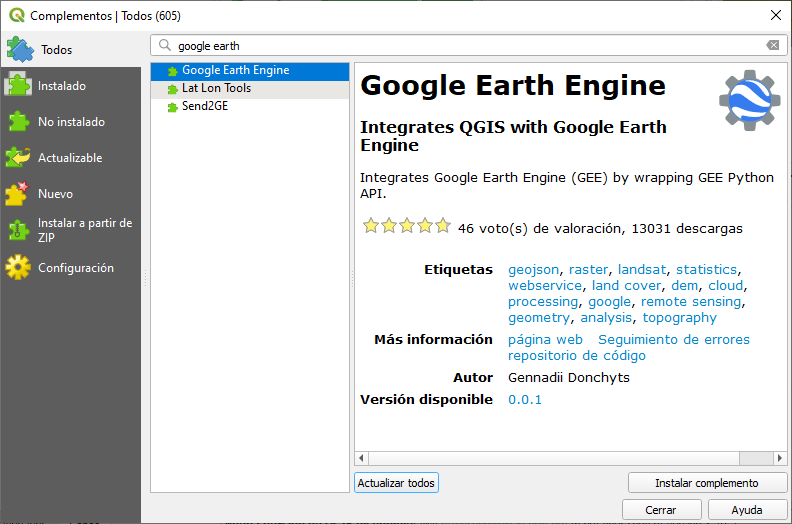Click the search magnifier icon
The width and height of the screenshot is (792, 524).
(165, 45)
